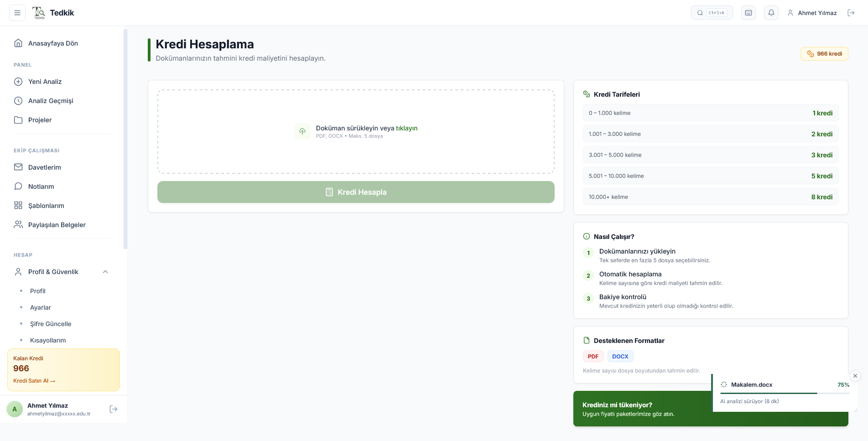Screen dimensions: 868x441
Task: Click sidebar footer logout icon
Action: 114,409
